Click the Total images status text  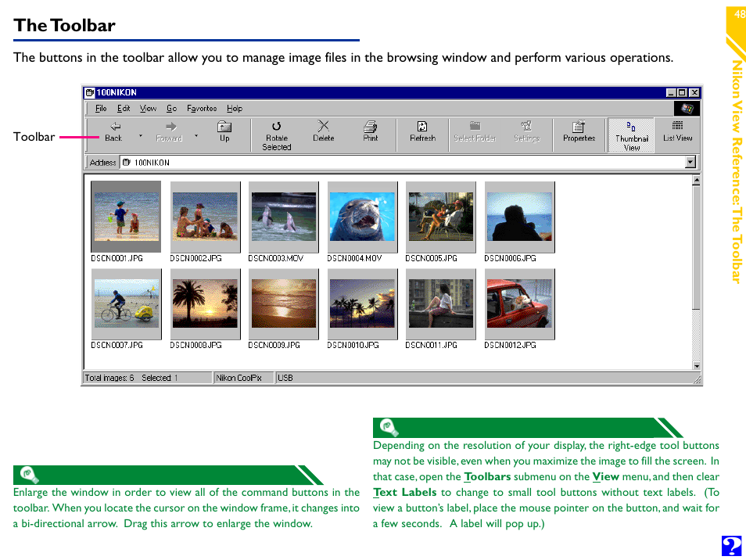pyautogui.click(x=109, y=378)
